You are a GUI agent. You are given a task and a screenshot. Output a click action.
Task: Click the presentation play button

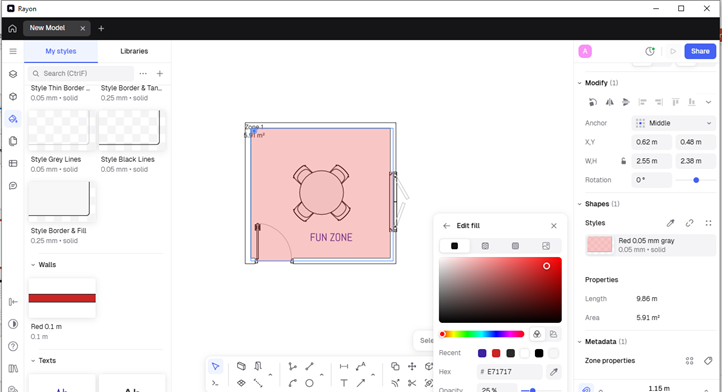(673, 51)
